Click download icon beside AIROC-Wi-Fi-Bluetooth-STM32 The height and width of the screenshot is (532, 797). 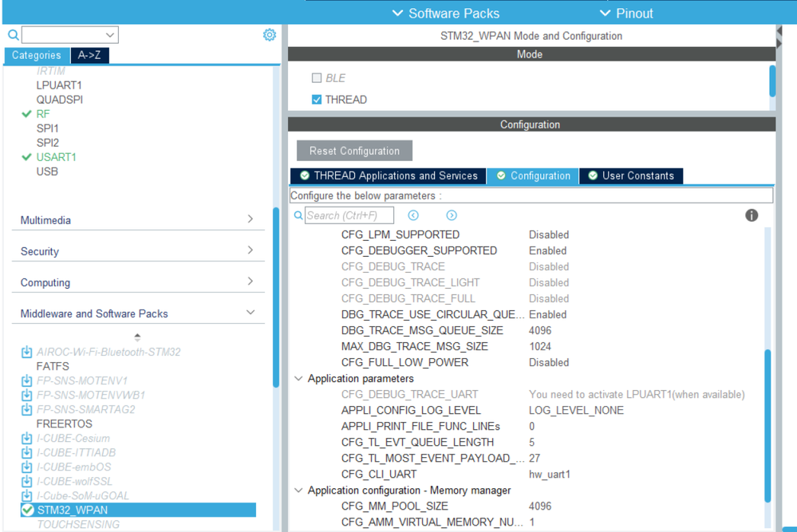pos(26,352)
